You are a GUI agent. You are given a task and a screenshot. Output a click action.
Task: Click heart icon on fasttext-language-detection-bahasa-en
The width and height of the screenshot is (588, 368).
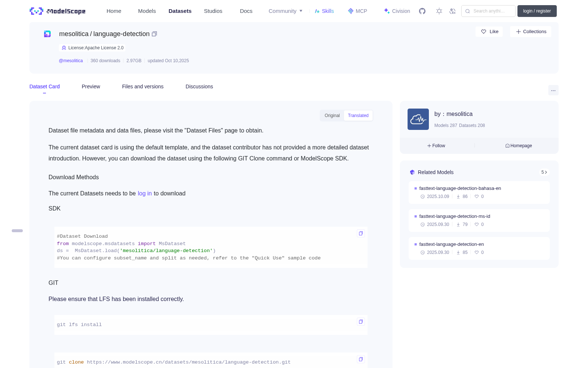(x=477, y=197)
